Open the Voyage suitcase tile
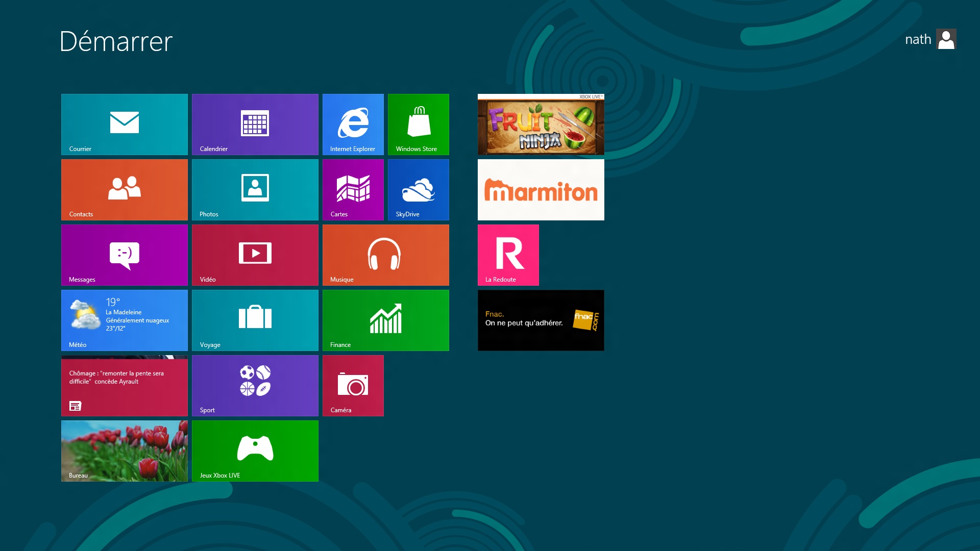The width and height of the screenshot is (980, 551). pos(255,320)
